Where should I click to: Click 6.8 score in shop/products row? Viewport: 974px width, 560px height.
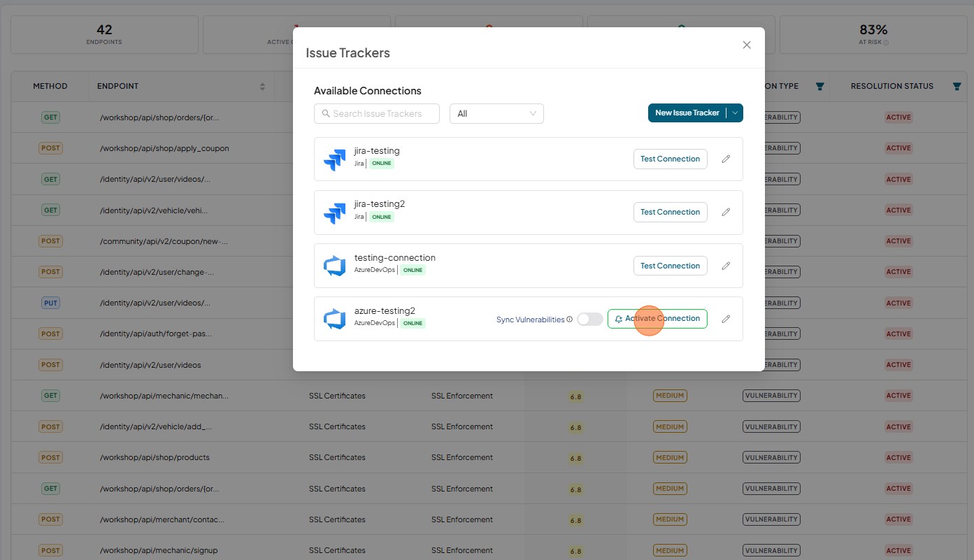[575, 459]
